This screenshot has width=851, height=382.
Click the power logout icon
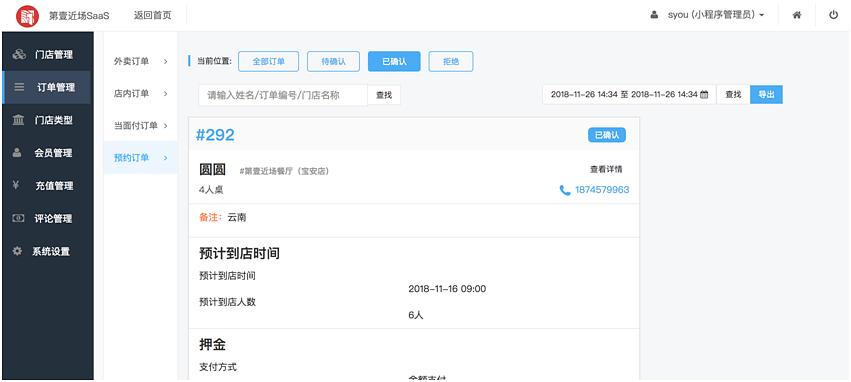(x=833, y=15)
